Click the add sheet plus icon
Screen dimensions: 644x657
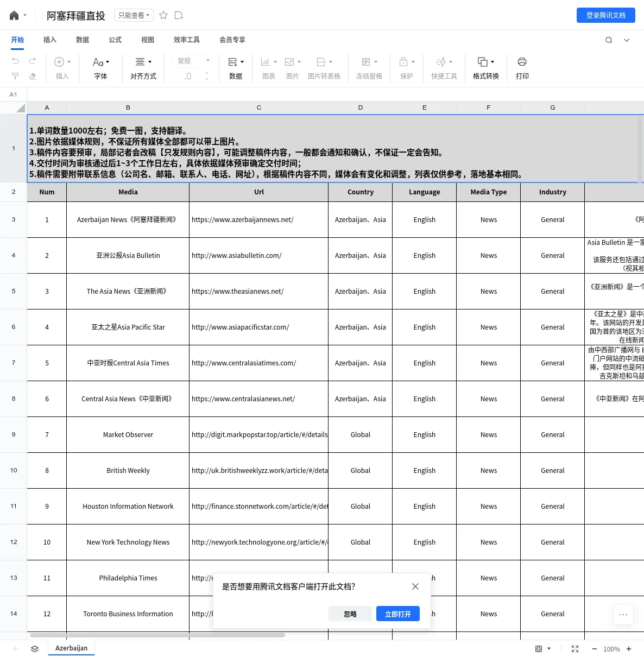point(15,649)
